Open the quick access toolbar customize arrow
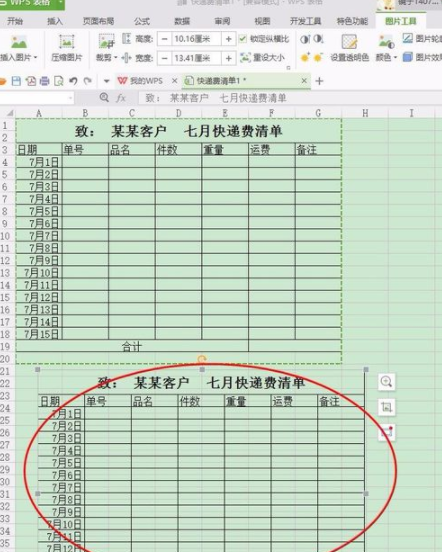Image resolution: width=442 pixels, height=552 pixels. tap(107, 81)
